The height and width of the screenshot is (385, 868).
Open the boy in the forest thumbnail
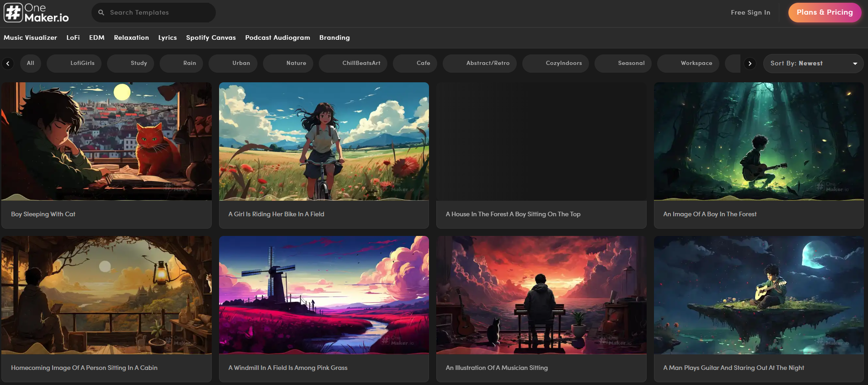(759, 141)
